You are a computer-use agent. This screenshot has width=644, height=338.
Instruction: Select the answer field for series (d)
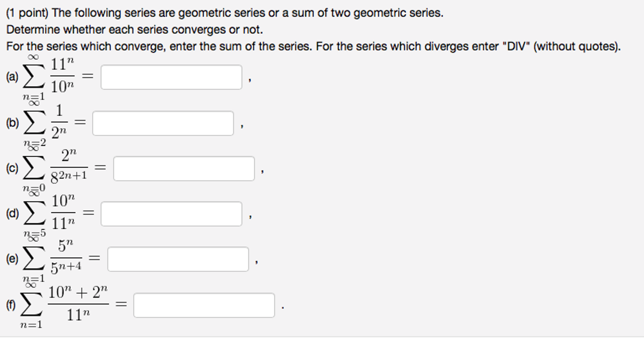coord(171,214)
